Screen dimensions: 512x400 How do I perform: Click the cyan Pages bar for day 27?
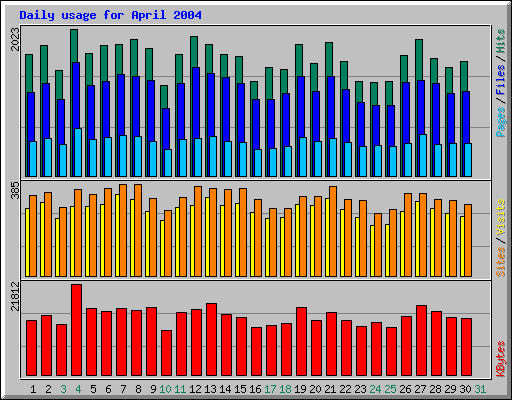pyautogui.click(x=423, y=155)
